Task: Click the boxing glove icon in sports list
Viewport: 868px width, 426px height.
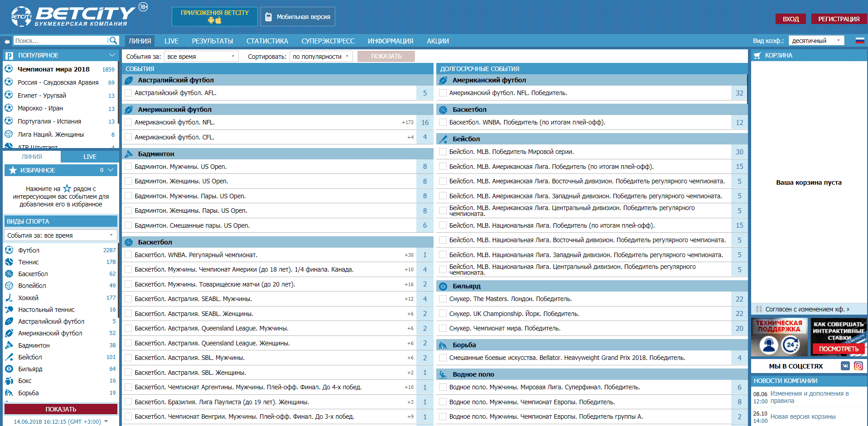Action: click(9, 381)
